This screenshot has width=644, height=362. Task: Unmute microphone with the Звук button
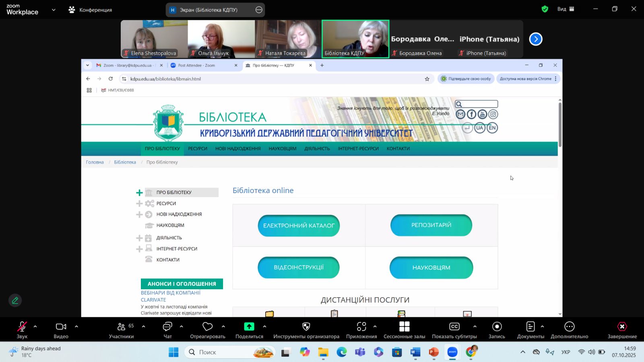tap(22, 327)
